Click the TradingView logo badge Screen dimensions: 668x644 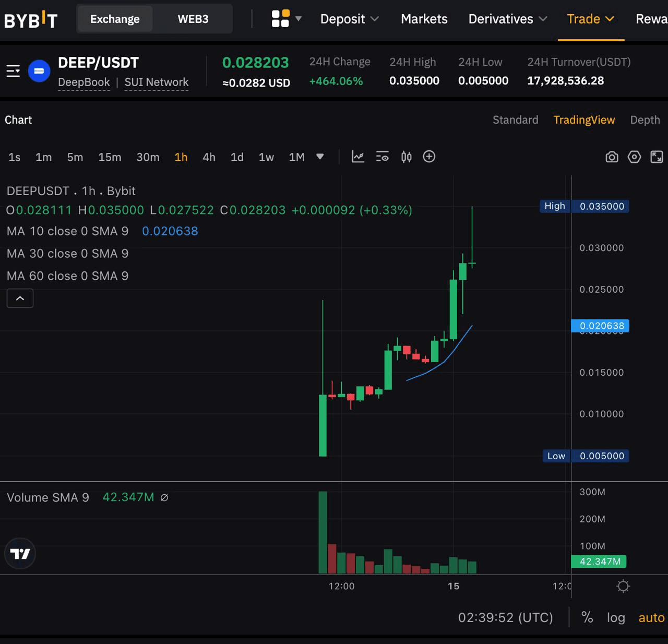[x=20, y=554]
